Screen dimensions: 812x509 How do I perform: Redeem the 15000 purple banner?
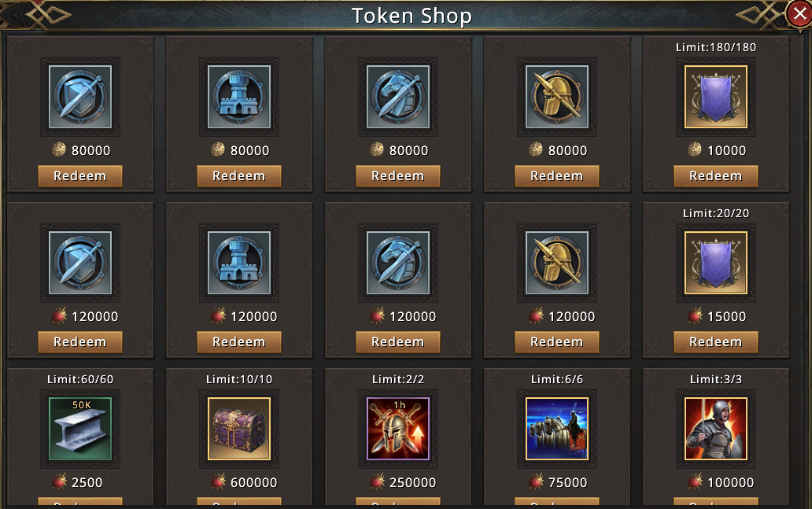coord(716,342)
